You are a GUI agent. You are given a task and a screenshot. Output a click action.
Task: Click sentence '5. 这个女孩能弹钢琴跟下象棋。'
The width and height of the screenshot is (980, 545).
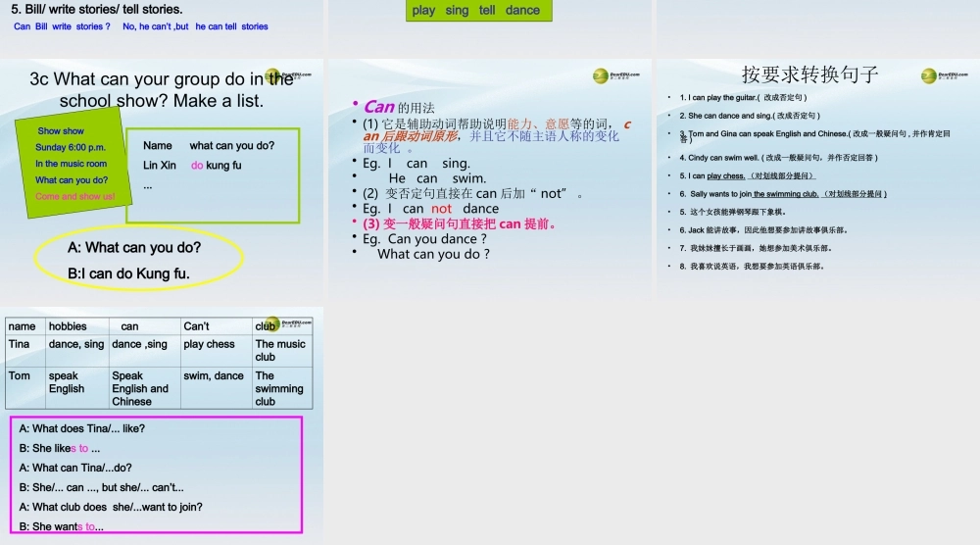tap(732, 212)
